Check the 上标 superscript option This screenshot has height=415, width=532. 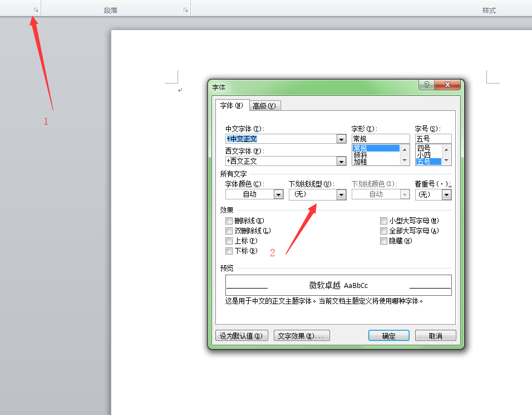coord(229,241)
